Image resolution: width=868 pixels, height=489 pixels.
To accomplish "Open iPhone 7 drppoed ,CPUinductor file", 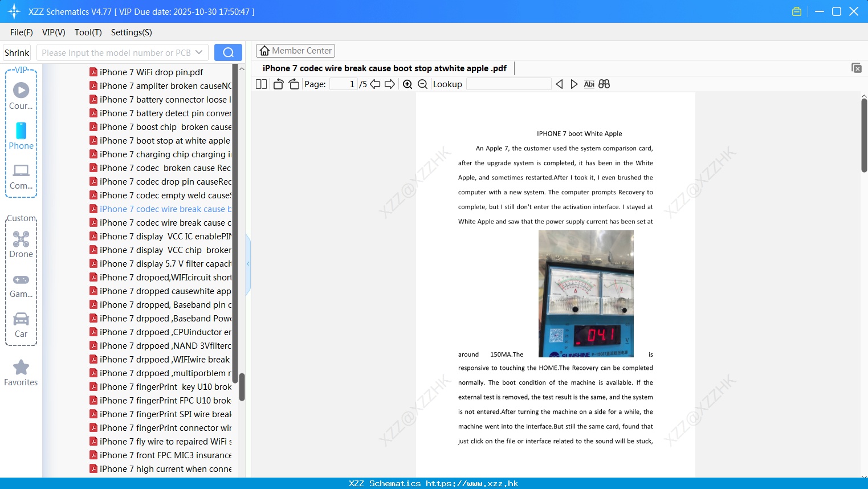I will [160, 332].
